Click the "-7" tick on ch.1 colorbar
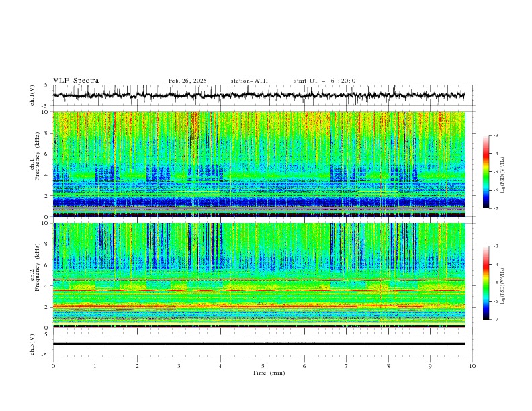532x411 pixels. (x=495, y=208)
